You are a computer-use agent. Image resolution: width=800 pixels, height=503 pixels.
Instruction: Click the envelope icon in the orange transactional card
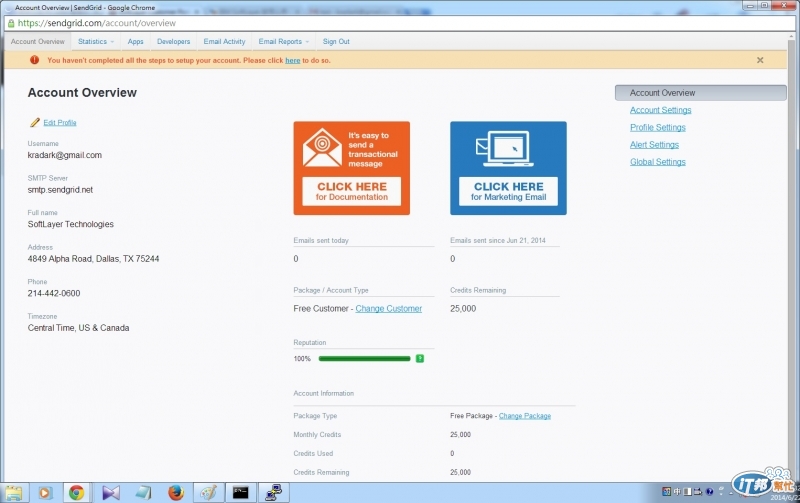(322, 148)
